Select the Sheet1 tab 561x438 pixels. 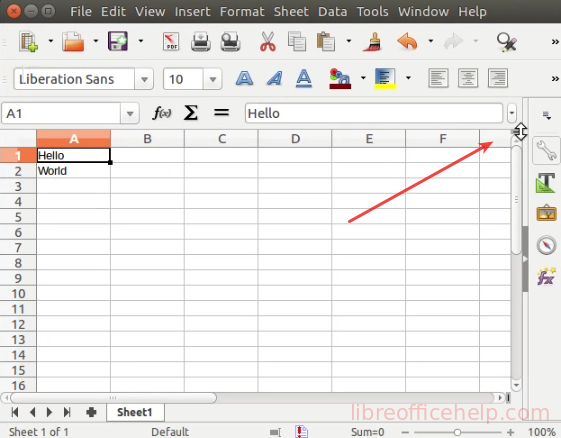tap(135, 412)
